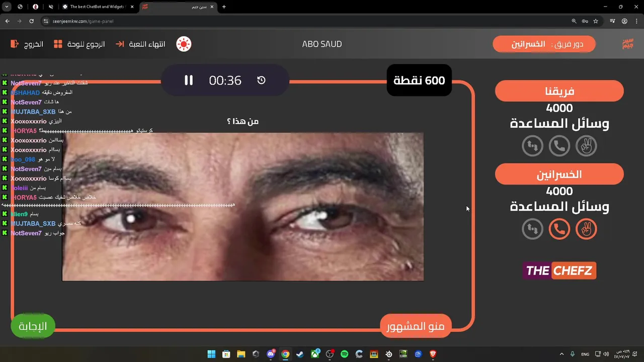Open the zoom magnifier in address bar
Screen dimensions: 644x362
[574, 21]
